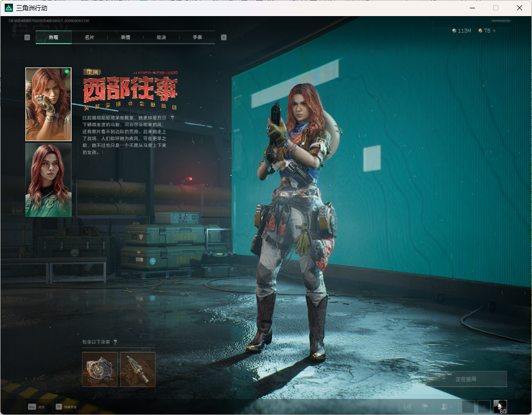Maximize the 三角洲行动 window
Viewport: 532px width, 415px height.
(x=496, y=8)
